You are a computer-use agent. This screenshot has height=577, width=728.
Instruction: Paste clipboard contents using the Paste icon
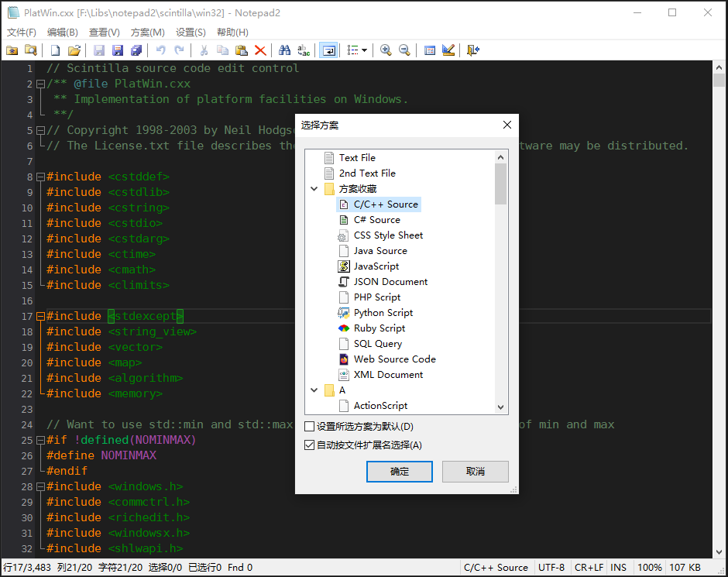coord(242,50)
